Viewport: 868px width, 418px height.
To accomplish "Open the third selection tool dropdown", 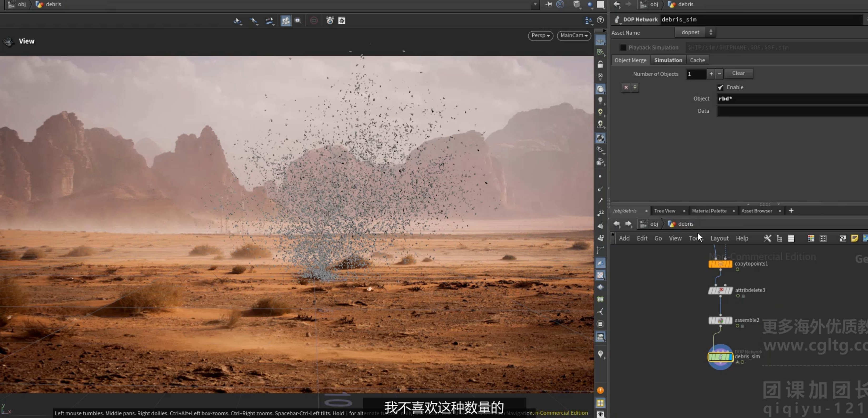I will [270, 21].
